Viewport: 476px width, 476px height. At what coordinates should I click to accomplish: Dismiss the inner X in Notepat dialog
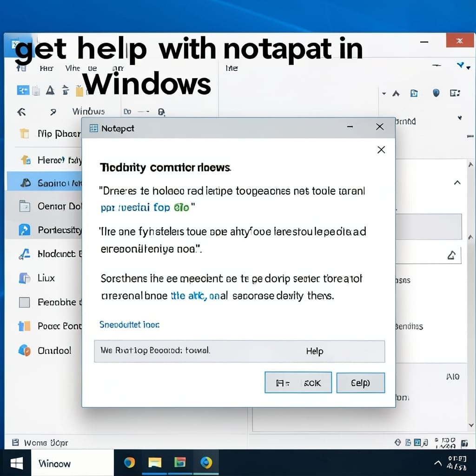click(381, 150)
